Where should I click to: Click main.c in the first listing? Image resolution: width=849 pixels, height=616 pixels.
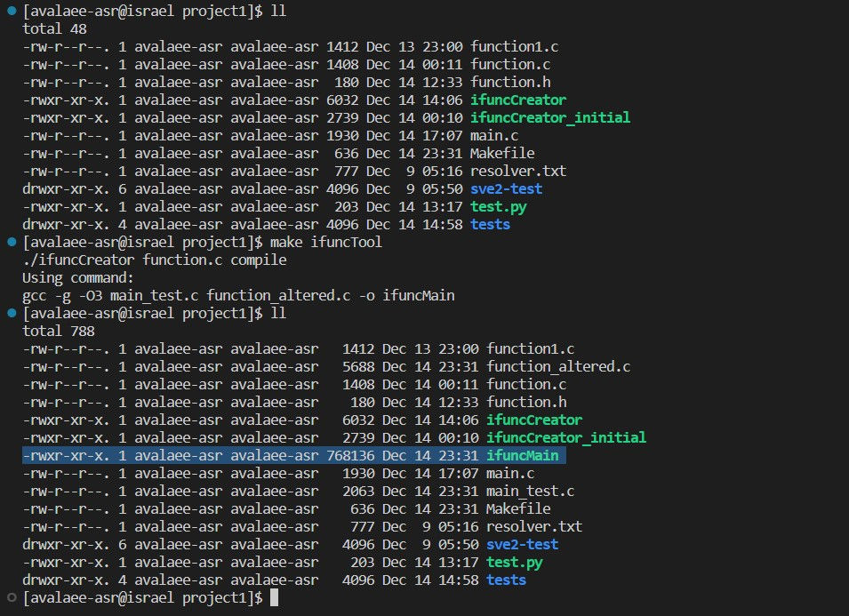point(493,135)
